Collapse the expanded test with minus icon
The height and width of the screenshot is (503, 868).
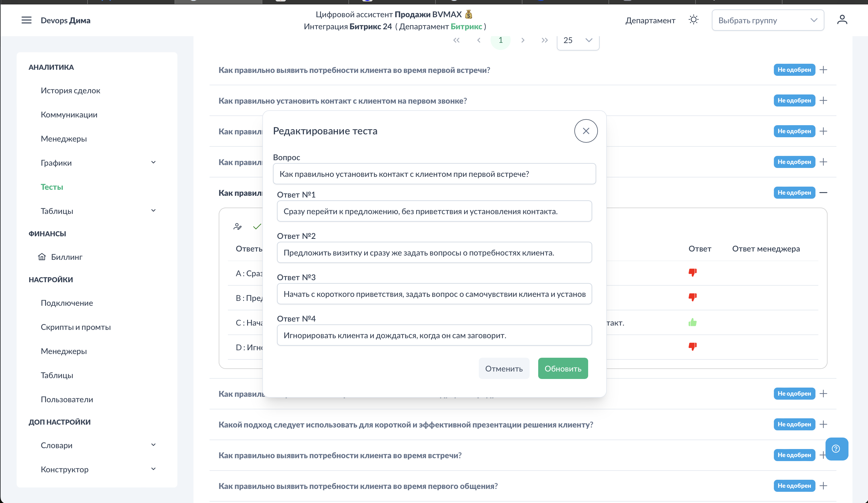point(823,193)
